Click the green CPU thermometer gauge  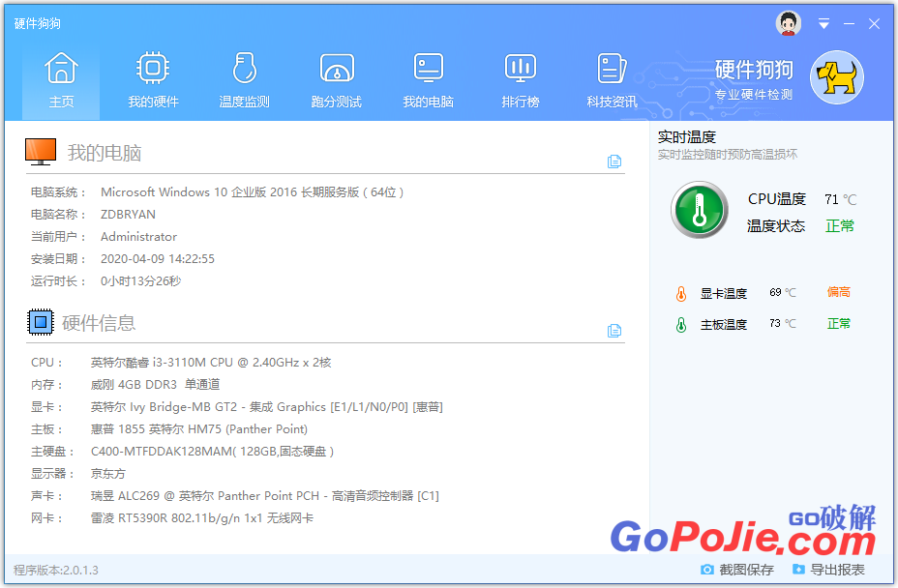(700, 210)
